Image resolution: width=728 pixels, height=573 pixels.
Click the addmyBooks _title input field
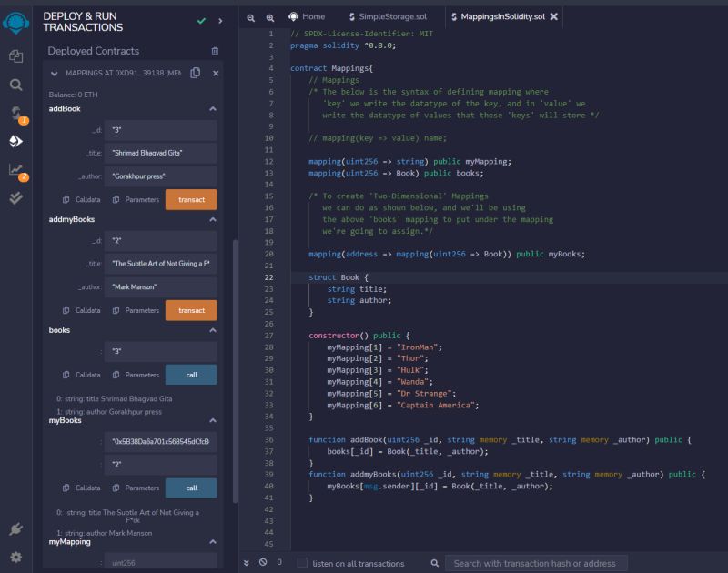[x=161, y=264]
